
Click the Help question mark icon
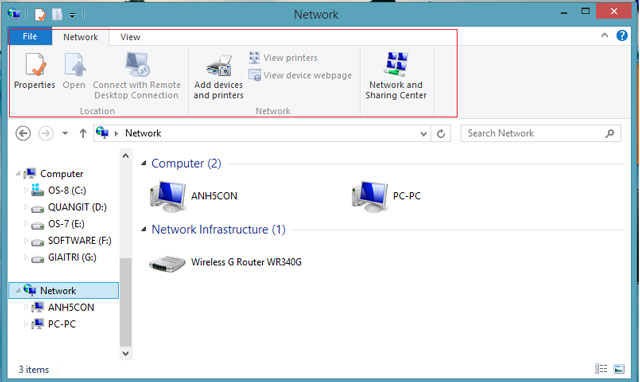point(622,36)
